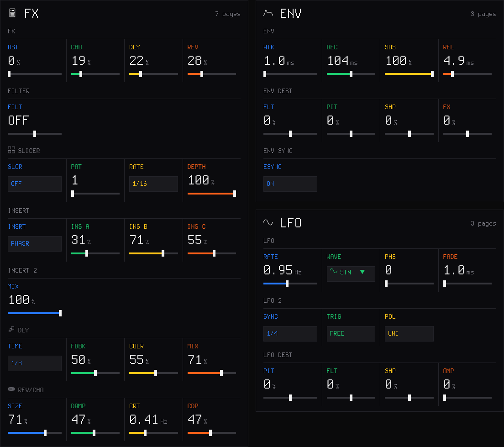The height and width of the screenshot is (447, 504).
Task: Click the LFO sine wave panel icon
Action: pos(268,222)
